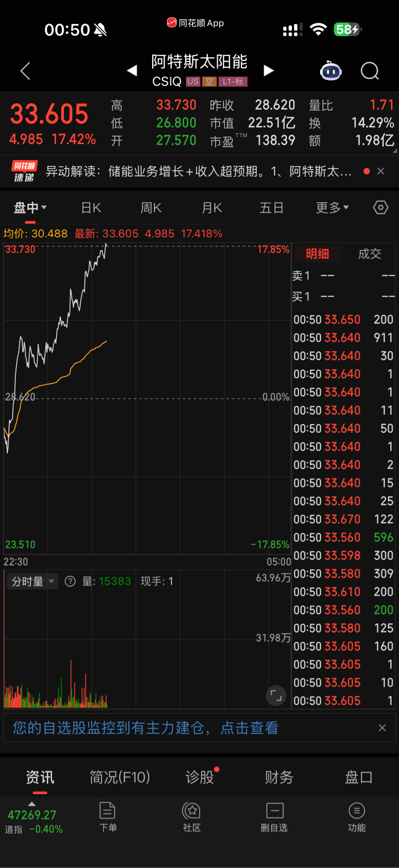
Task: Select the 明细 tick detail tab
Action: pos(317,254)
